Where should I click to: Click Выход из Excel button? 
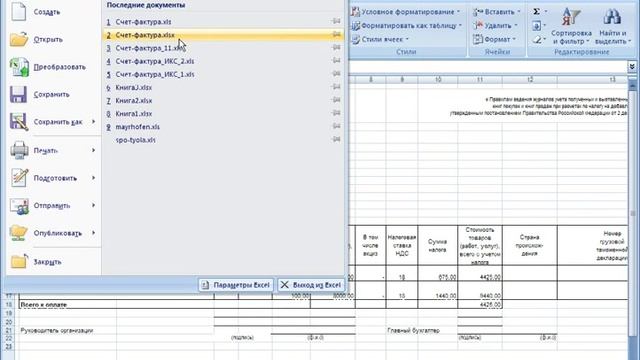[x=311, y=285]
